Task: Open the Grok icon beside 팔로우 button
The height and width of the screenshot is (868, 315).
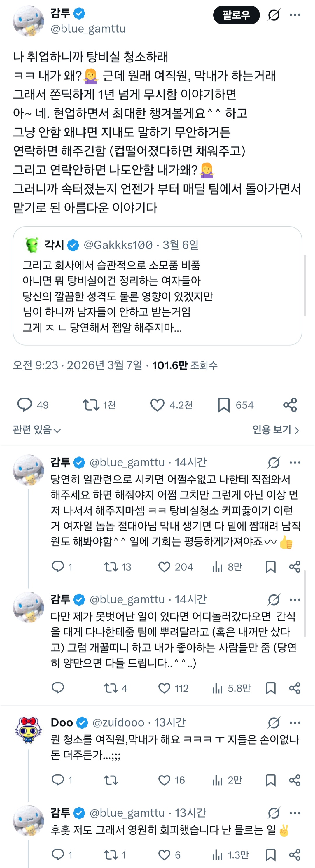Action: (x=274, y=15)
